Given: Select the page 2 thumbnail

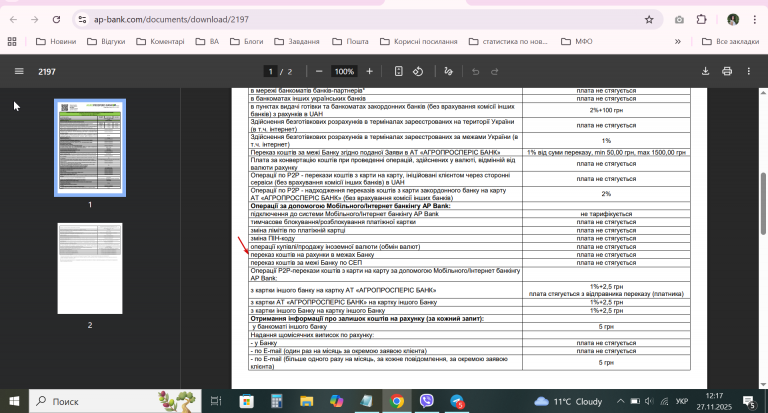Looking at the screenshot, I should 90,268.
